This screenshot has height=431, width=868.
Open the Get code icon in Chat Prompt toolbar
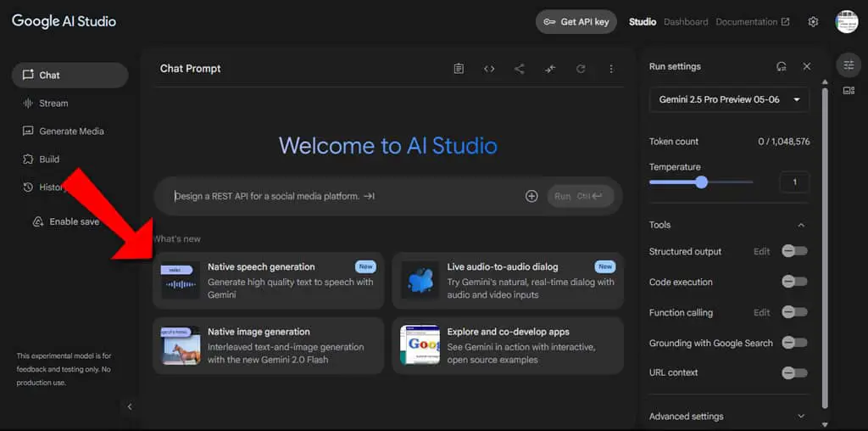489,69
